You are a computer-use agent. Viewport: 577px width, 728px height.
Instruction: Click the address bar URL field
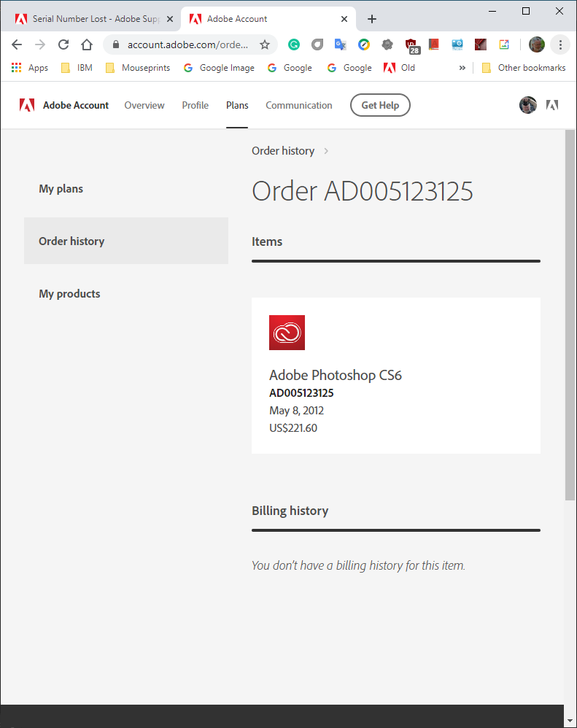(187, 44)
